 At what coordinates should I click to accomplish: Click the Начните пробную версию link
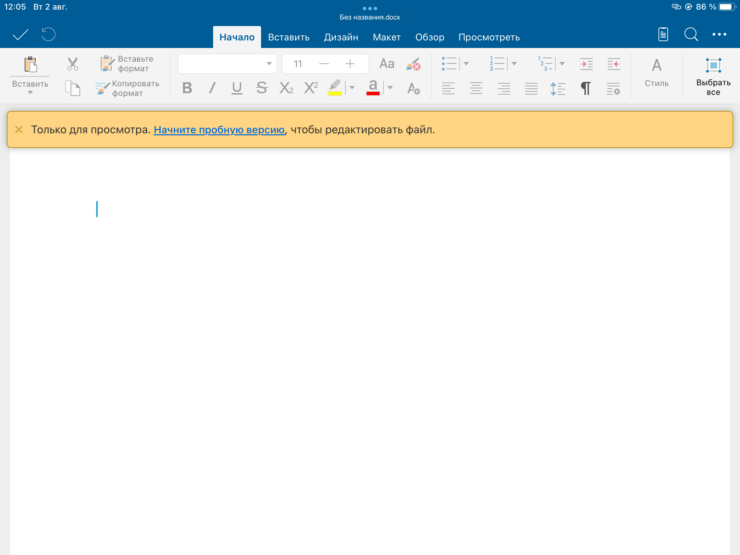click(x=219, y=130)
